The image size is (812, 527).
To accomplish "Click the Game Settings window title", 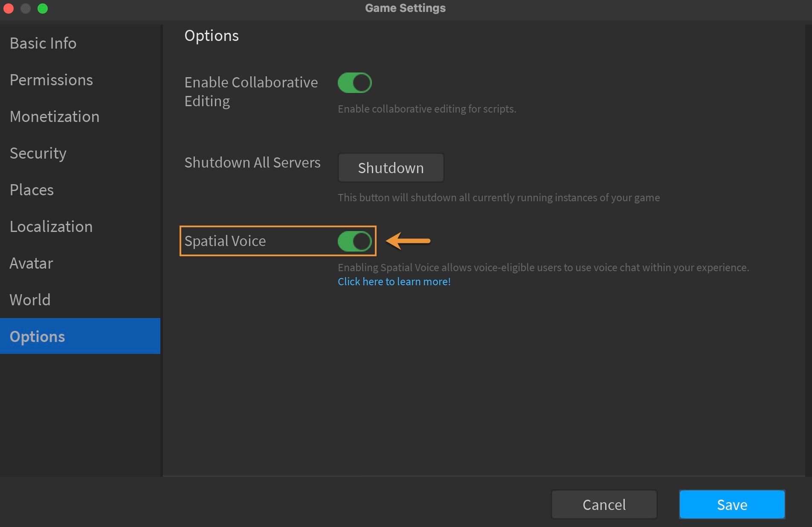I will (405, 8).
